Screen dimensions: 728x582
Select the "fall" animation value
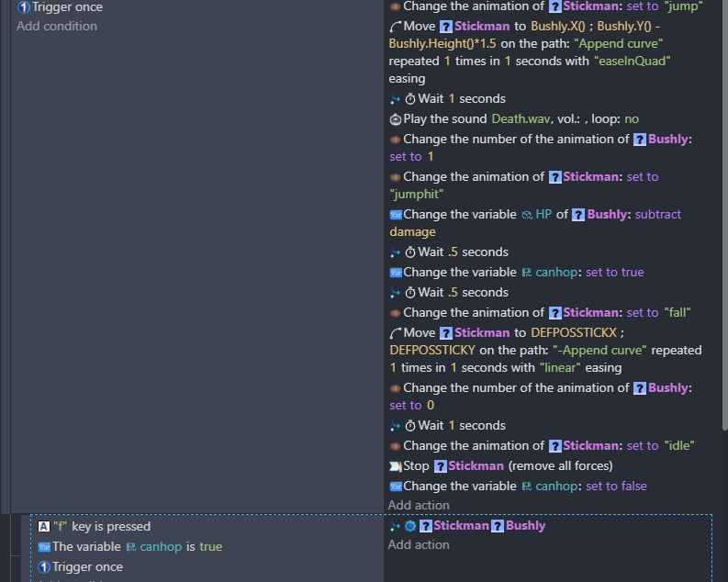tap(678, 312)
